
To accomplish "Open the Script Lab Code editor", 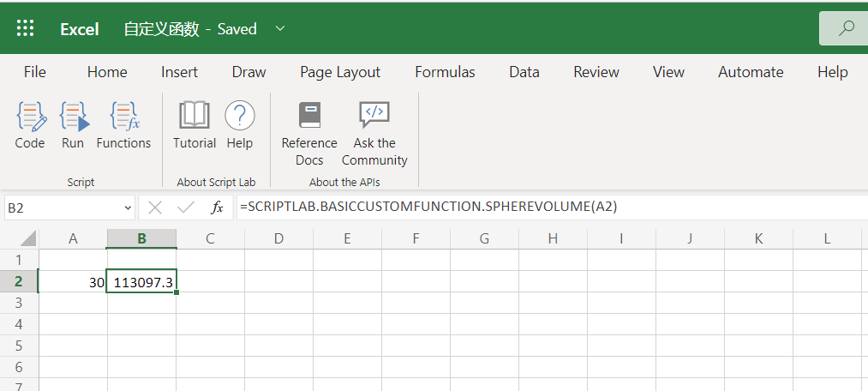I will (x=30, y=125).
